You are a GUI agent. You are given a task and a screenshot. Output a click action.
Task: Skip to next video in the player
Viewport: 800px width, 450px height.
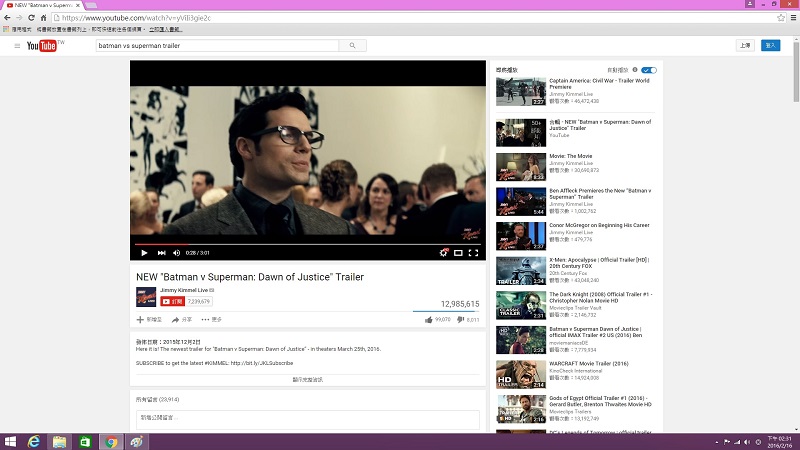coord(161,253)
